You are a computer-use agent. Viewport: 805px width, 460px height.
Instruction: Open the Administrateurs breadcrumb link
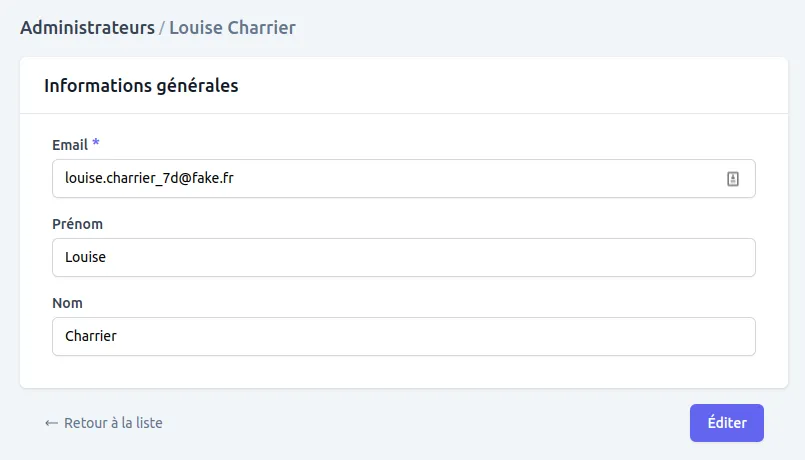pyautogui.click(x=87, y=27)
